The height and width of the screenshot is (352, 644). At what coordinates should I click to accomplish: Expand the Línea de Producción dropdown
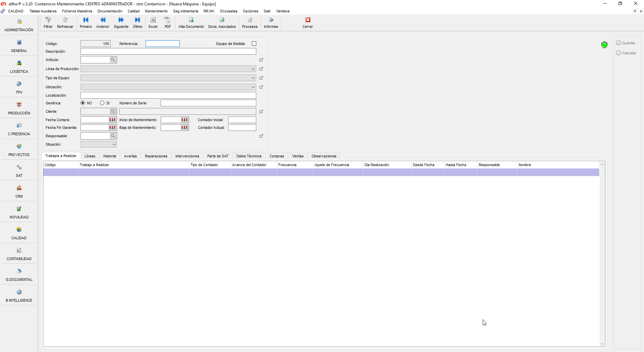point(253,69)
